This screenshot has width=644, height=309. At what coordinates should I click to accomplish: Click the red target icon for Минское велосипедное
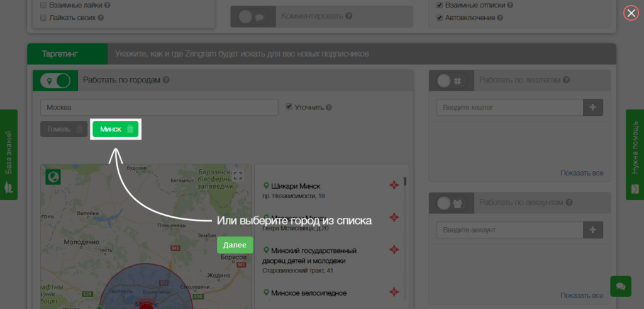[x=394, y=292]
